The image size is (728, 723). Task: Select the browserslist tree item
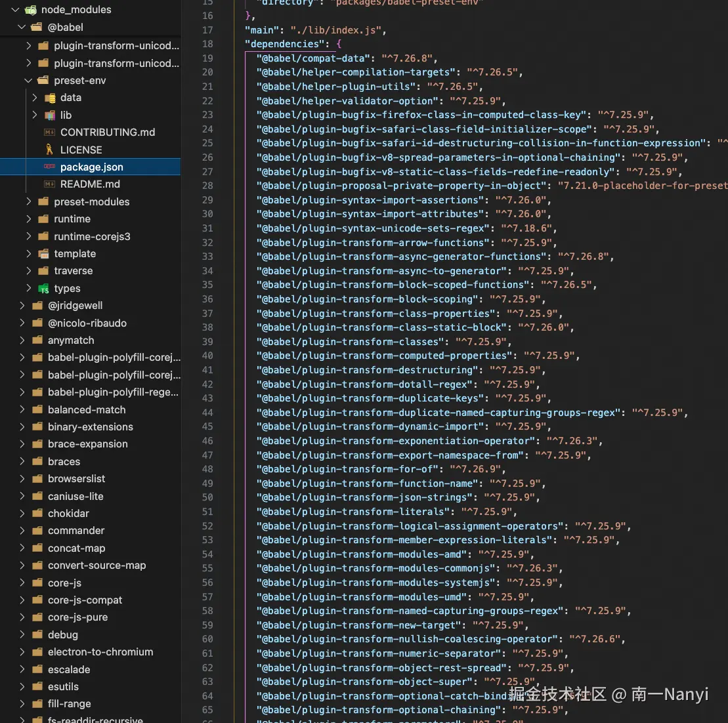point(77,478)
